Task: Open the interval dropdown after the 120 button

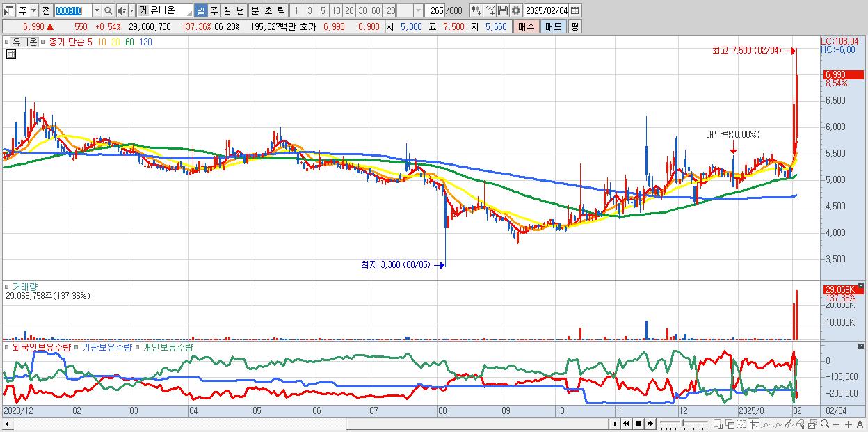Action: pyautogui.click(x=417, y=10)
